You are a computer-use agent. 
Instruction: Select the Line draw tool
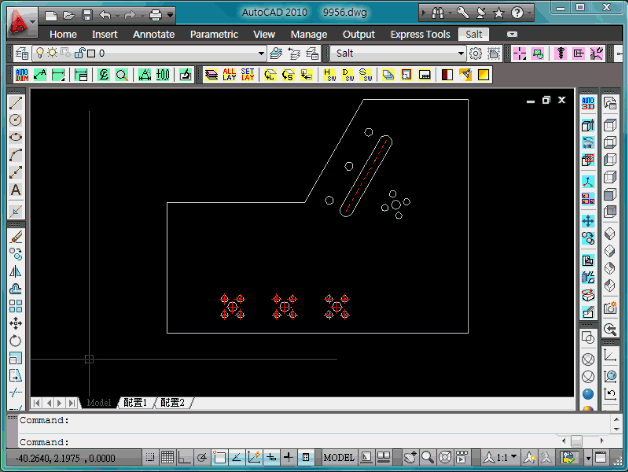pyautogui.click(x=16, y=103)
